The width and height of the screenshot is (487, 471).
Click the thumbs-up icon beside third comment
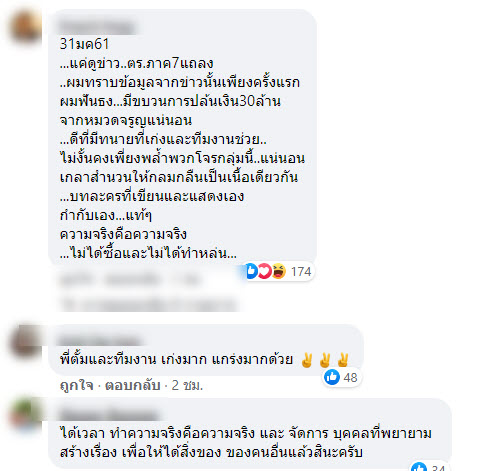[419, 467]
